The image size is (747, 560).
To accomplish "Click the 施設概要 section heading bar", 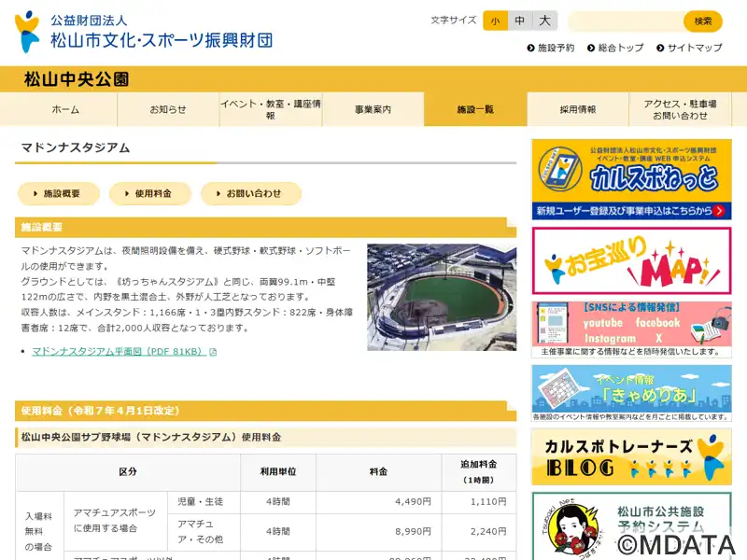I will pos(265,227).
